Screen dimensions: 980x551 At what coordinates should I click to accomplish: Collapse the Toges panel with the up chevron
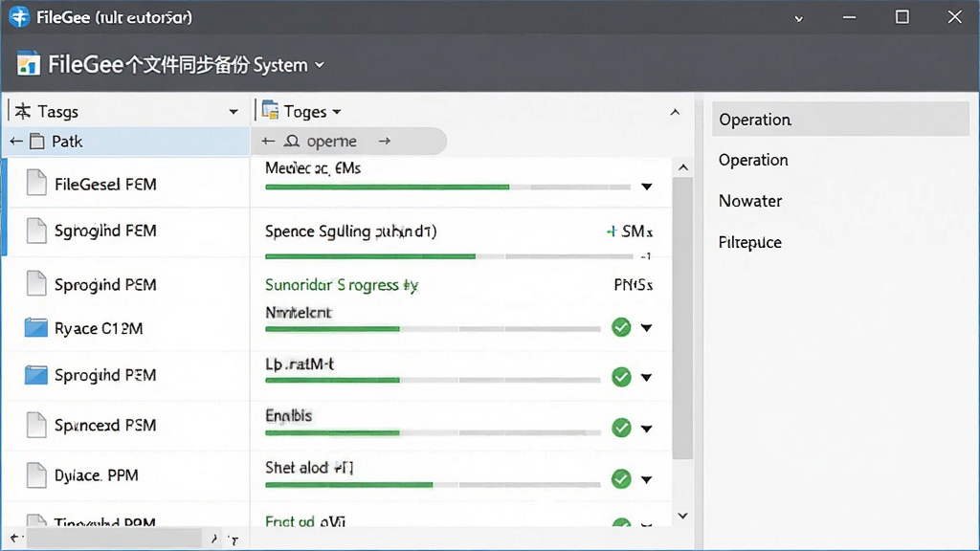pyautogui.click(x=675, y=113)
